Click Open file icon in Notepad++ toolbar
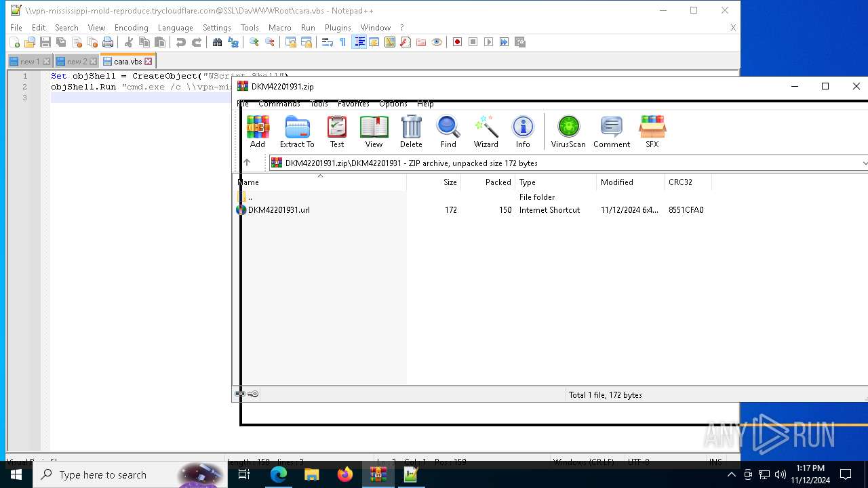Viewport: 868px width, 488px height. [x=29, y=42]
